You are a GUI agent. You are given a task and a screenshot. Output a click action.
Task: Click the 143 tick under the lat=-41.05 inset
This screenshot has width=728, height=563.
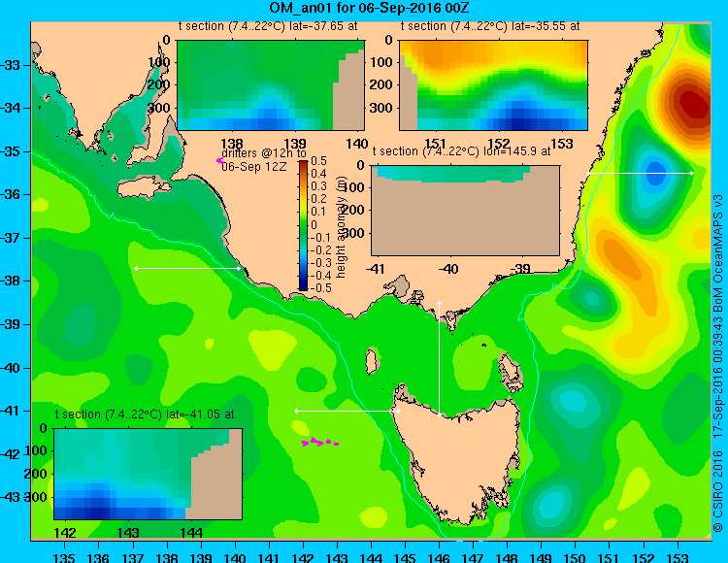click(x=128, y=532)
